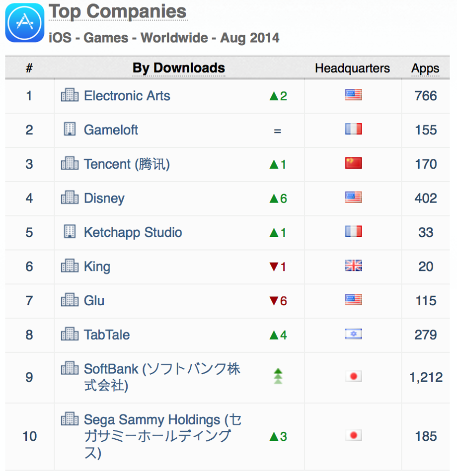This screenshot has width=457, height=476.
Task: Open the Tencent company link
Action: [x=127, y=164]
